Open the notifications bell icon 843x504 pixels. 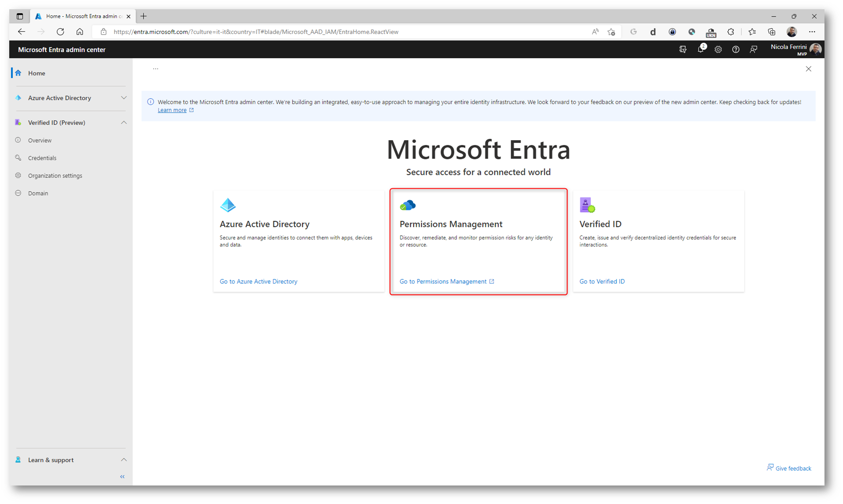point(701,49)
